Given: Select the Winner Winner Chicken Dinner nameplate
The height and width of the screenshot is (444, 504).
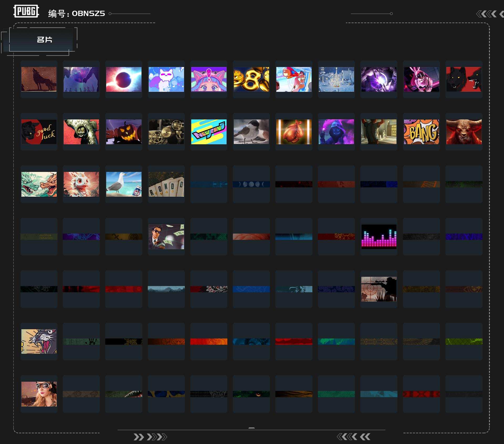Looking at the screenshot, I should (x=379, y=132).
